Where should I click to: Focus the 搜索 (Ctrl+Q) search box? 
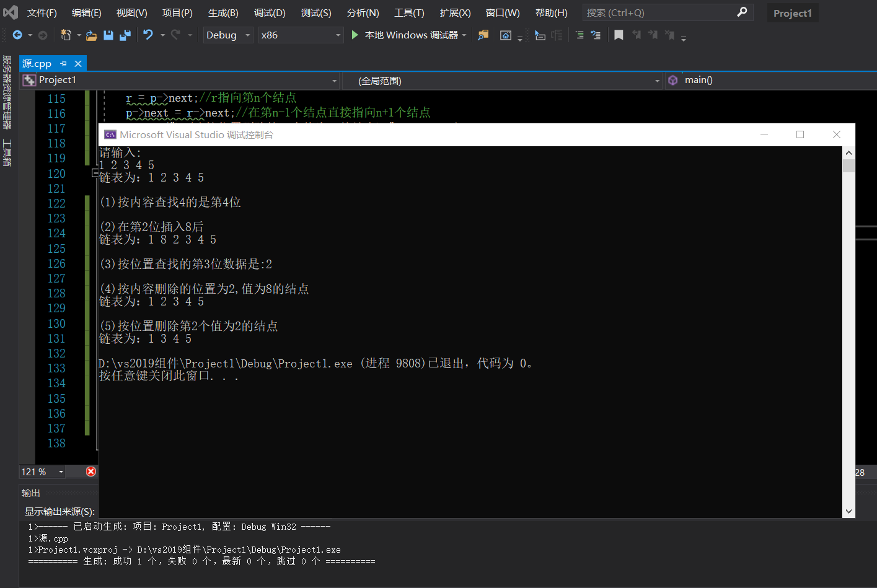click(x=668, y=12)
